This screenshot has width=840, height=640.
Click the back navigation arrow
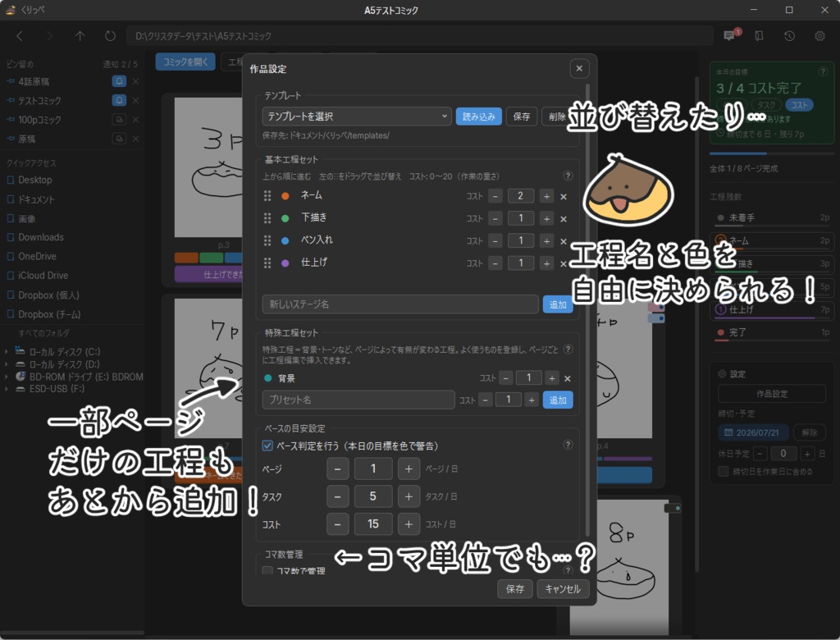coord(20,36)
